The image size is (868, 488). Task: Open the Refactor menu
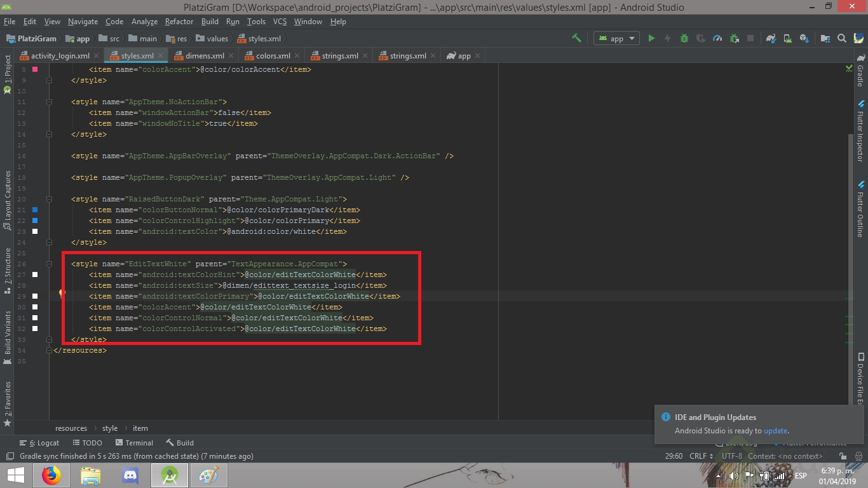[x=179, y=22]
